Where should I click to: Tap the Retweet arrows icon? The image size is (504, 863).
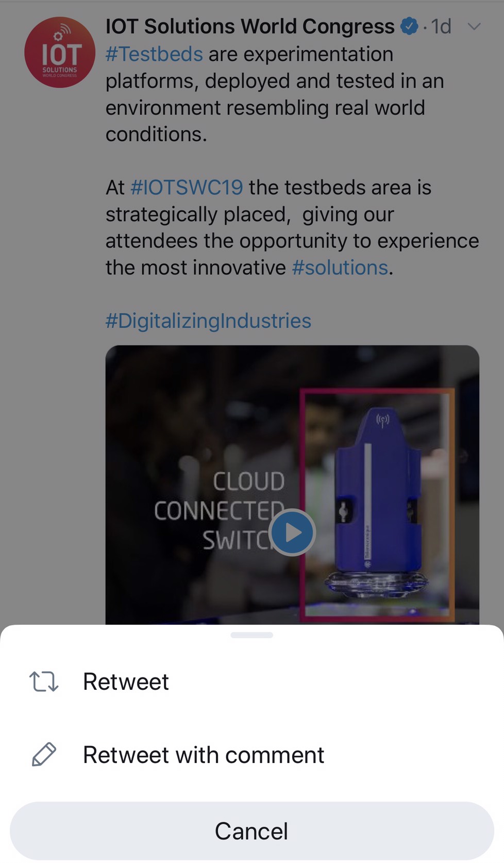pyautogui.click(x=44, y=681)
